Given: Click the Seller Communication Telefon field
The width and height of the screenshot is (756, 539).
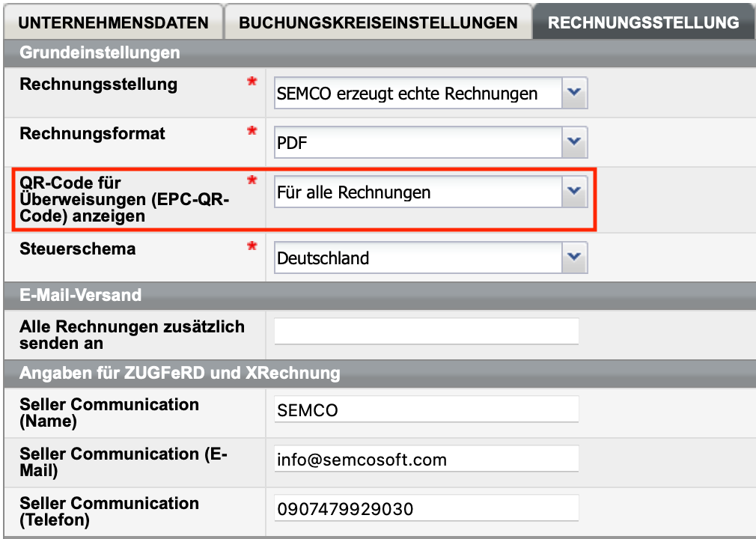Looking at the screenshot, I should click(425, 508).
